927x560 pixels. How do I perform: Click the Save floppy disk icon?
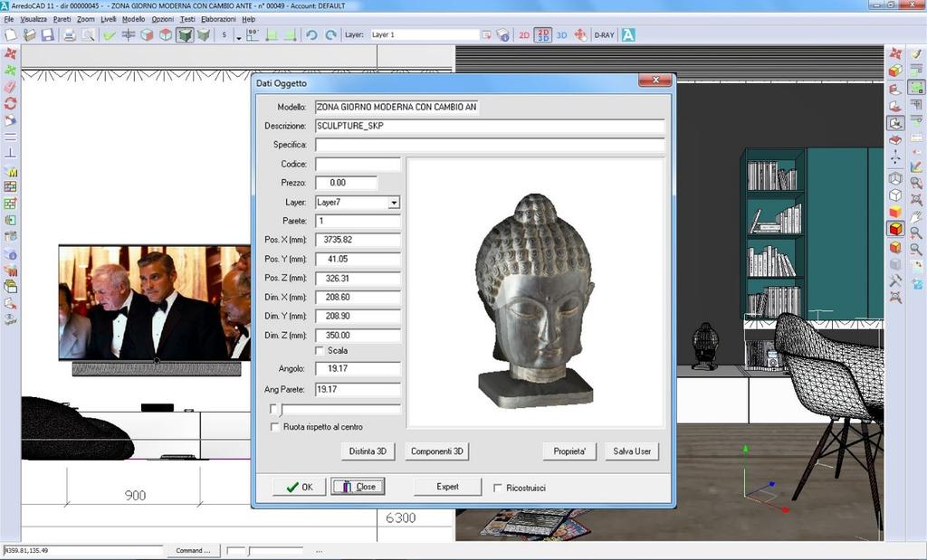(x=48, y=35)
